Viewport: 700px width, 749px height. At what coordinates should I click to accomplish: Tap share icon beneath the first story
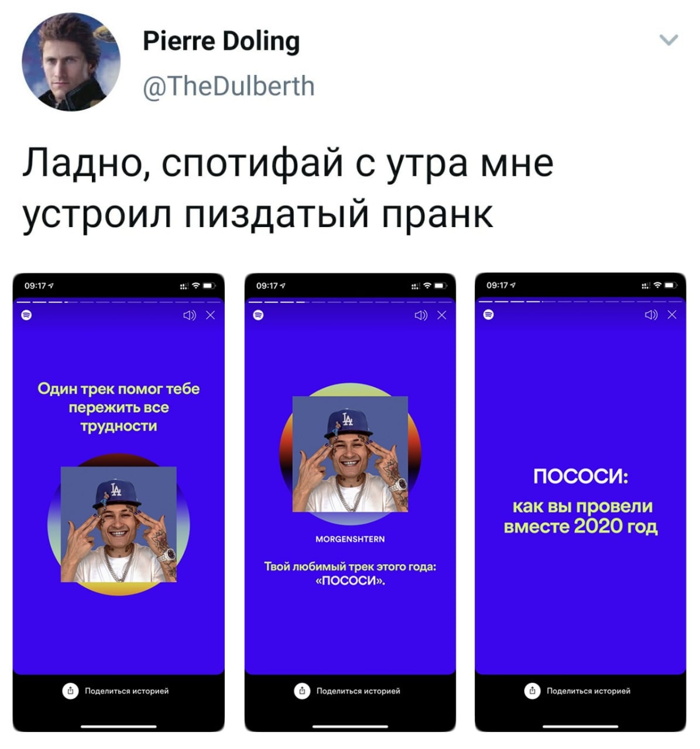click(x=70, y=691)
